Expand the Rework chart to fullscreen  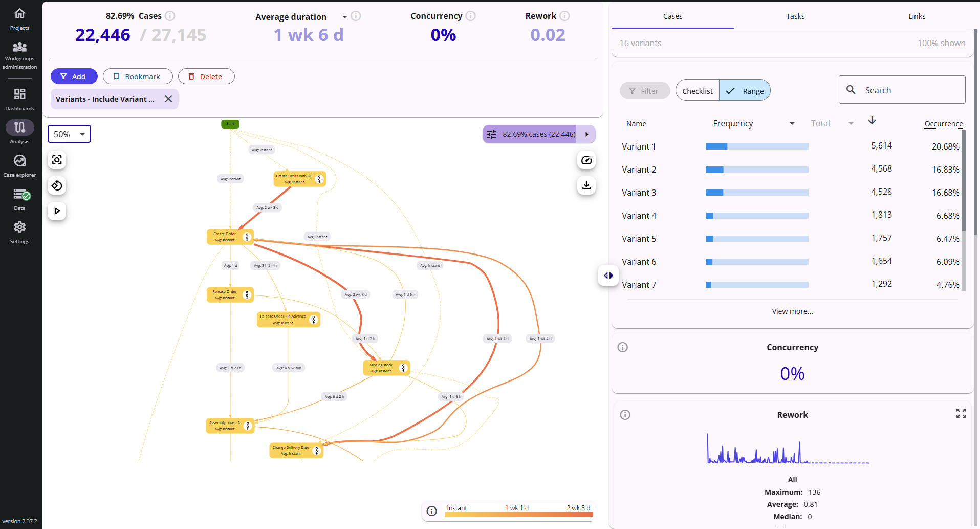click(x=961, y=413)
